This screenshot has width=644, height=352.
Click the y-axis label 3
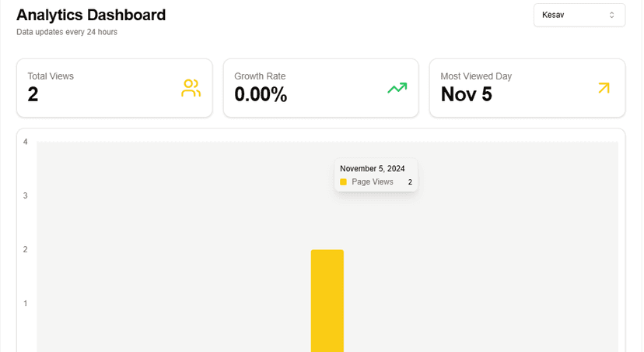pos(26,195)
